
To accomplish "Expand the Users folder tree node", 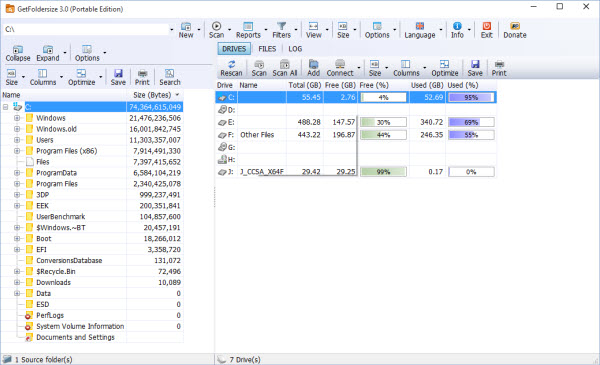I will pos(17,140).
